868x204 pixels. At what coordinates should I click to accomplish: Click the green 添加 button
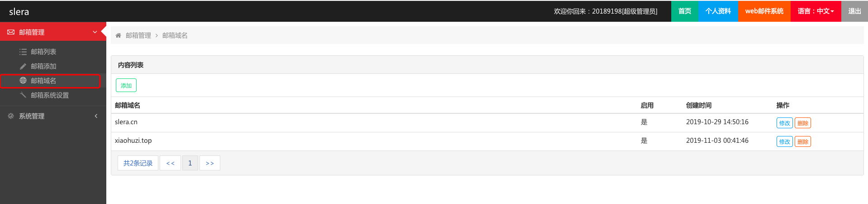[x=126, y=85]
